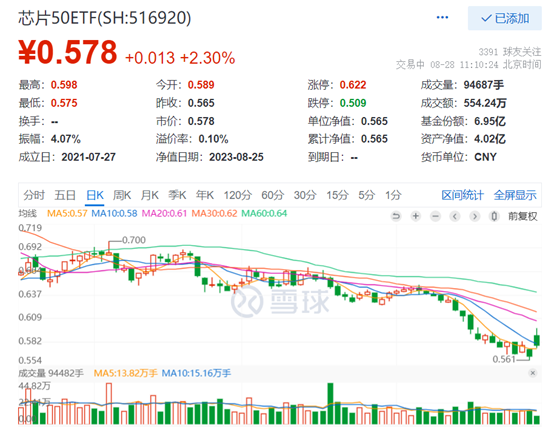Screen dimensions: 554x427
Task: Move the chart right with the arrow icon
Action: pos(475,216)
